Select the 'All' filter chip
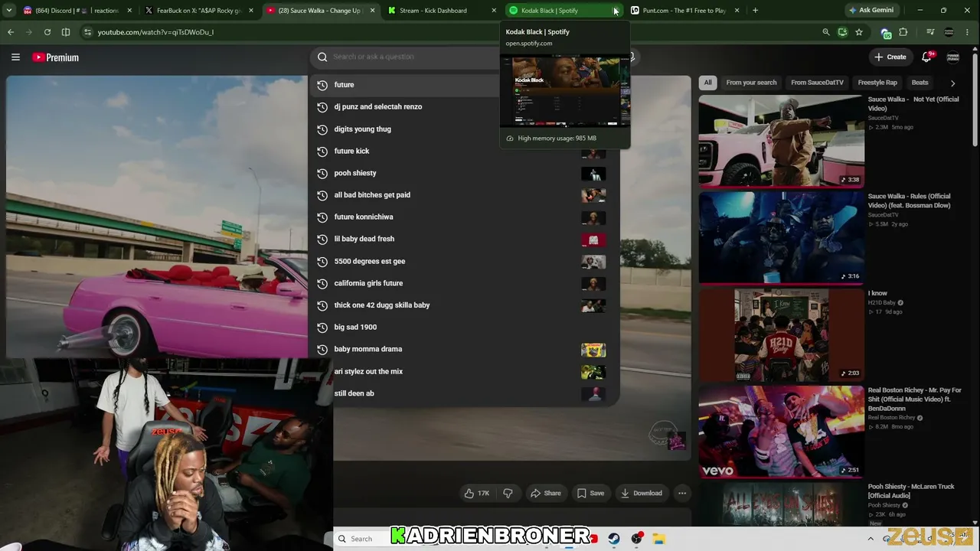The image size is (980, 551). tap(708, 83)
